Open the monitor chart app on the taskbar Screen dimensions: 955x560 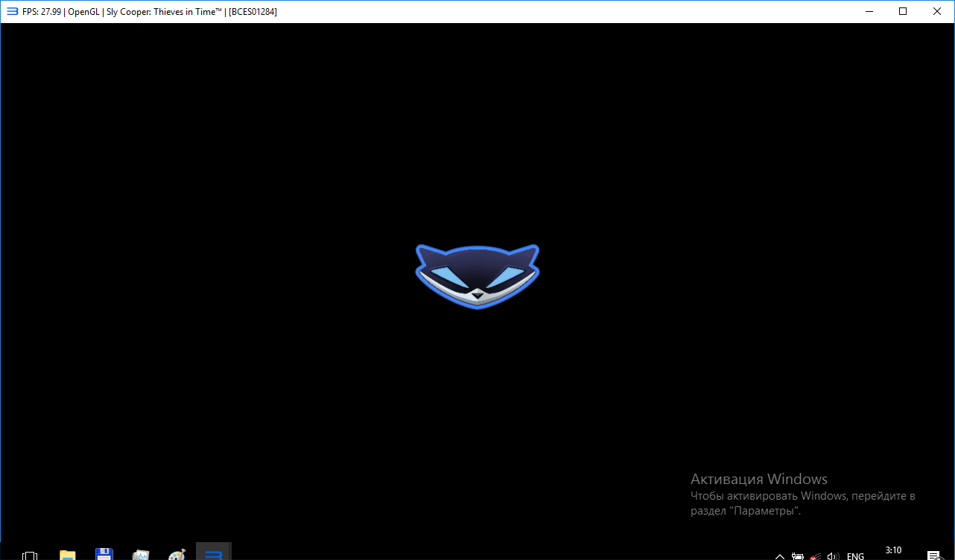pos(141,555)
